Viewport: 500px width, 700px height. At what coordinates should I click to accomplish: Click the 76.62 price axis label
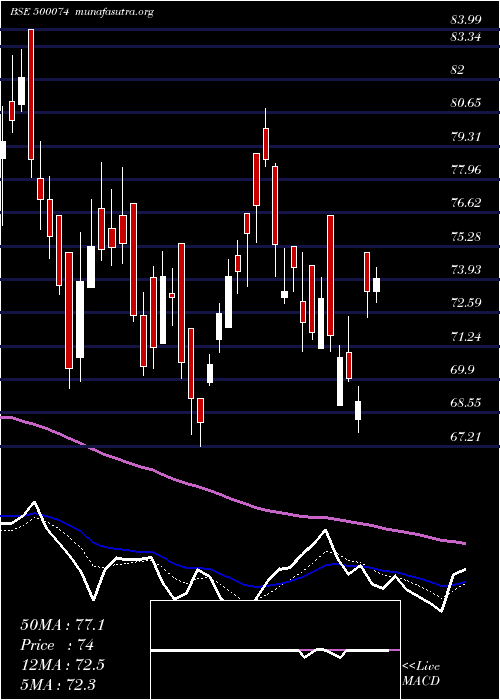point(466,203)
